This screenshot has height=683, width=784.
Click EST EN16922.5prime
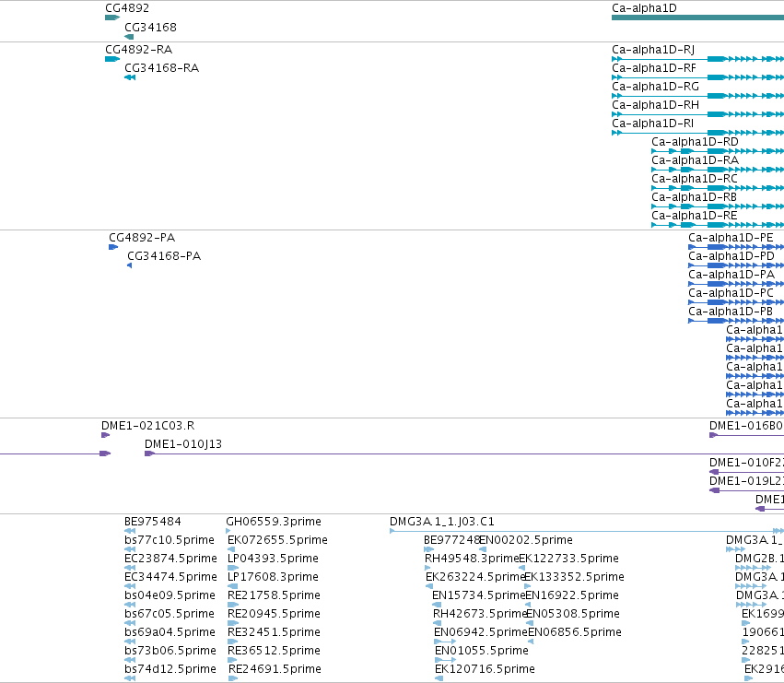[x=572, y=596]
